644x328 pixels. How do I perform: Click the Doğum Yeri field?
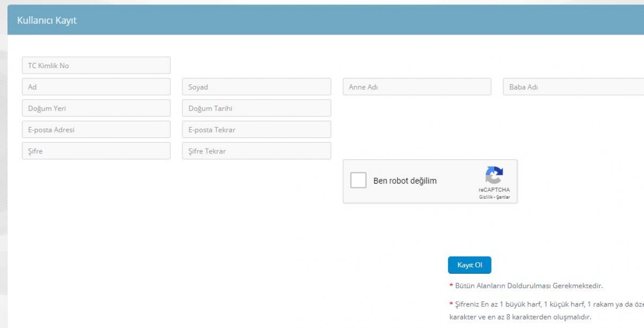click(96, 108)
